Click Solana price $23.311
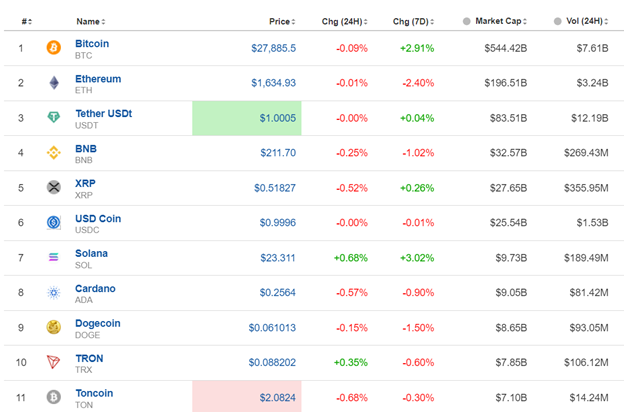This screenshot has height=412, width=624. (x=278, y=258)
